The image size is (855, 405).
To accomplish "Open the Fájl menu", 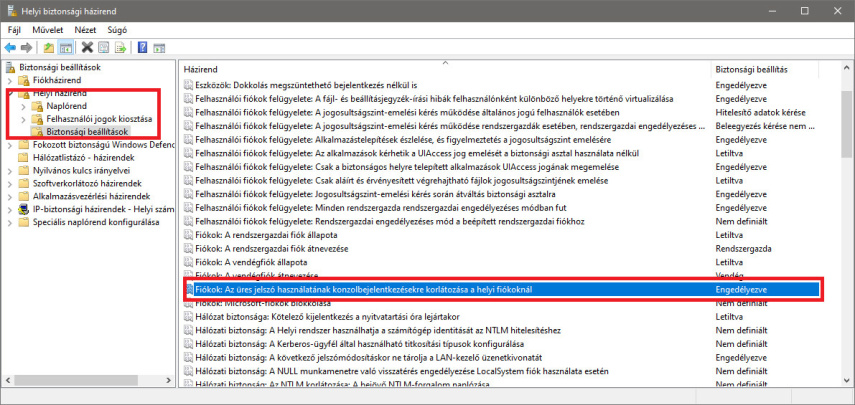I will (x=14, y=30).
